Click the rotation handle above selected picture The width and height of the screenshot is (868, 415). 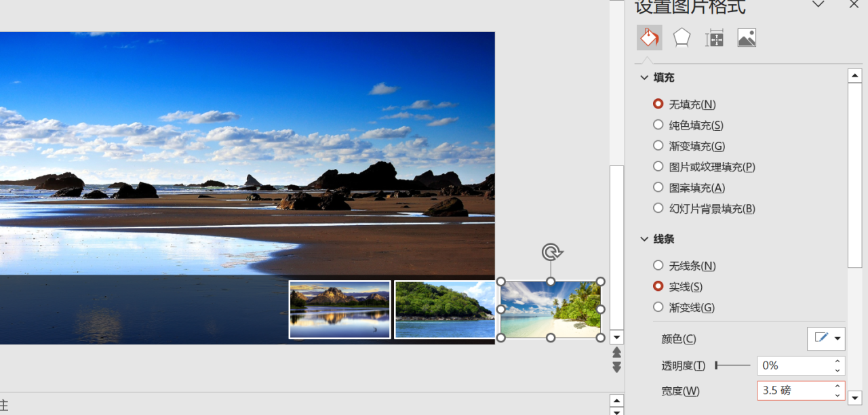coord(551,253)
